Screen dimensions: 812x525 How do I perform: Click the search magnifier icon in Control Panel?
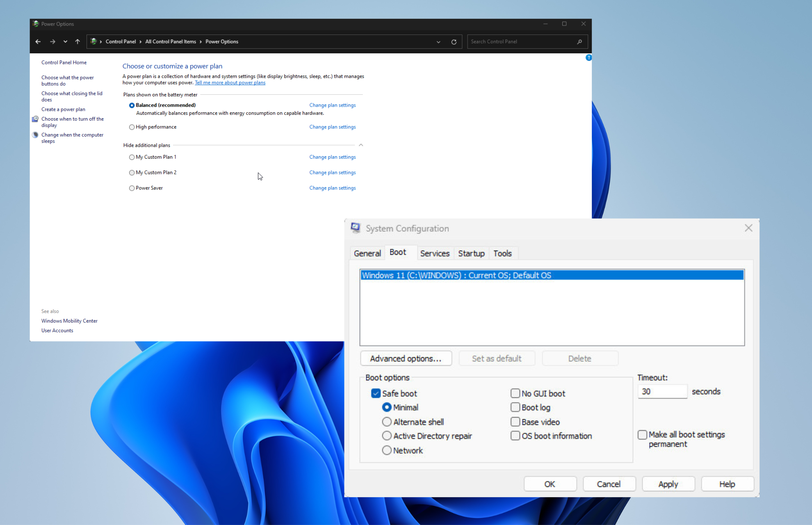tap(579, 42)
